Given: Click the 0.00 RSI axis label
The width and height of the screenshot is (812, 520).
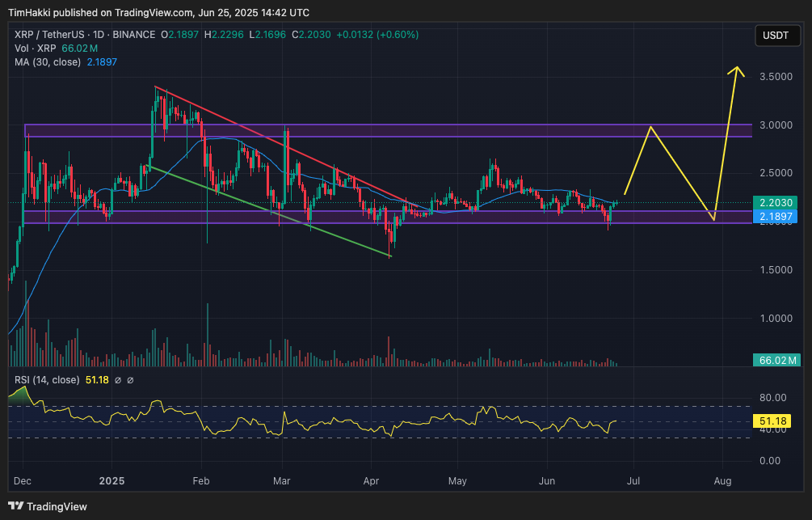Looking at the screenshot, I should pyautogui.click(x=769, y=460).
